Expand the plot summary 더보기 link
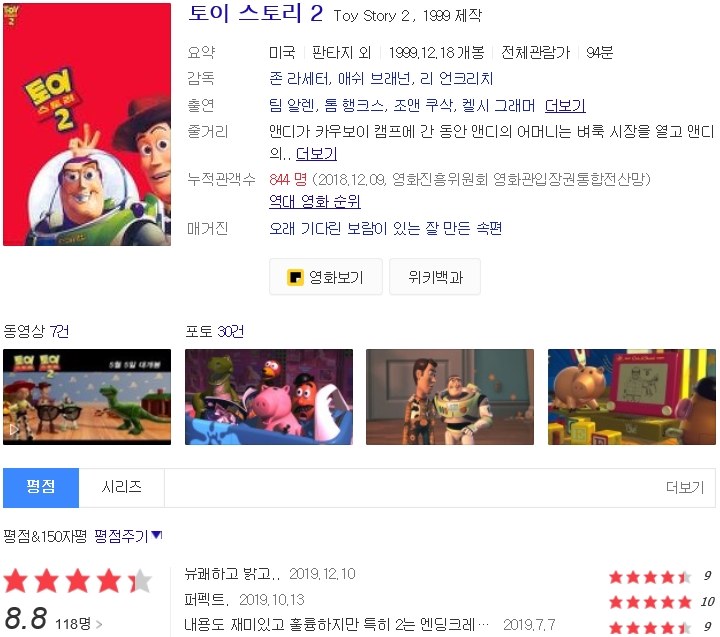 (x=316, y=153)
